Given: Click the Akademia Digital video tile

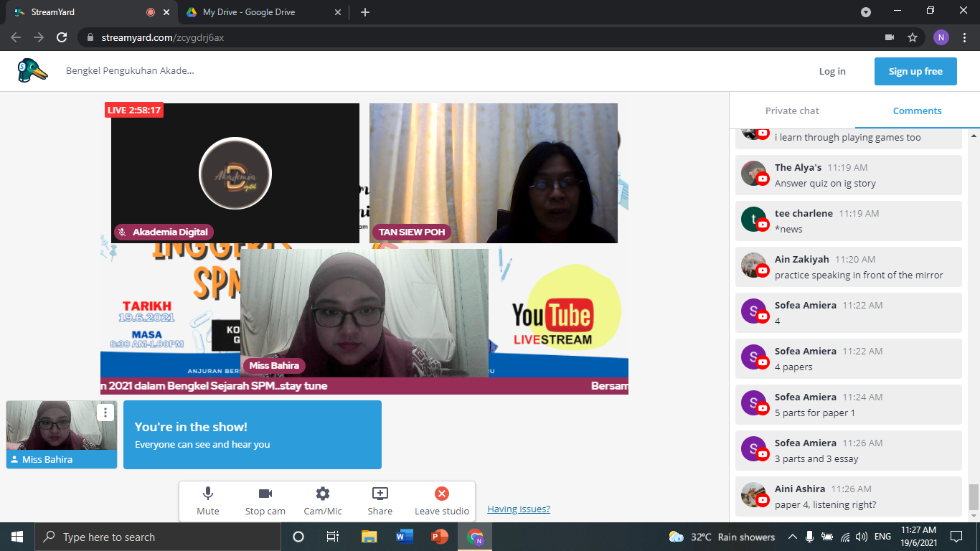Looking at the screenshot, I should (235, 173).
